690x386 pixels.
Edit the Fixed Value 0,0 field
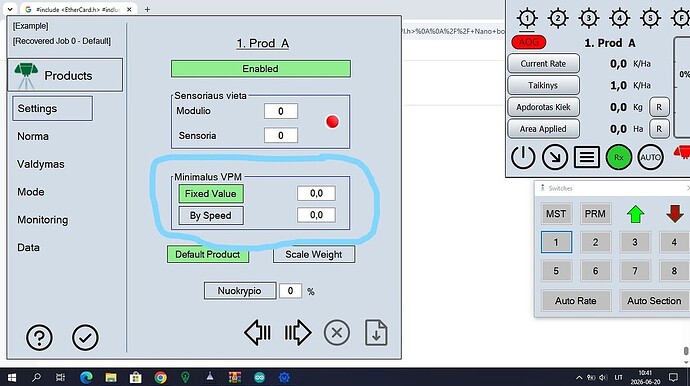click(316, 193)
